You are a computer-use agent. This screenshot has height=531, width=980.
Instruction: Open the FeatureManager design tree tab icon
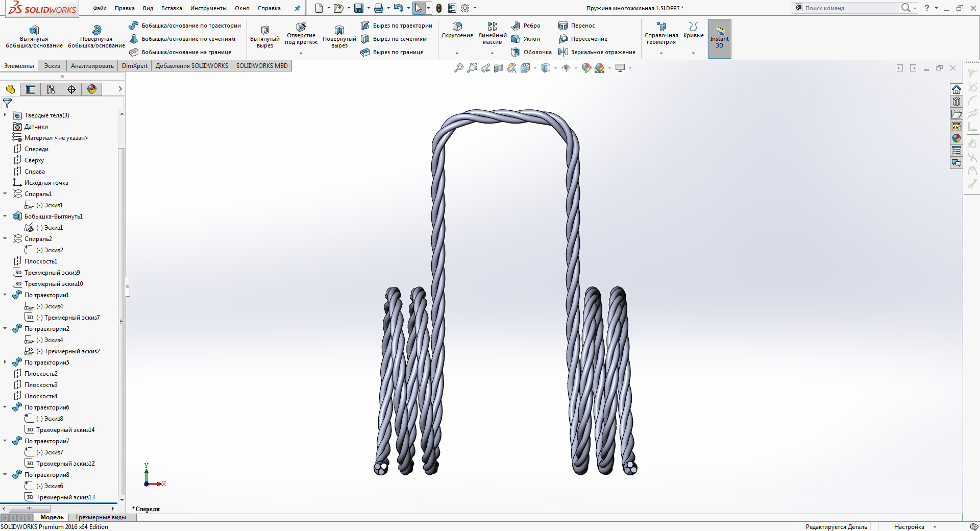10,89
